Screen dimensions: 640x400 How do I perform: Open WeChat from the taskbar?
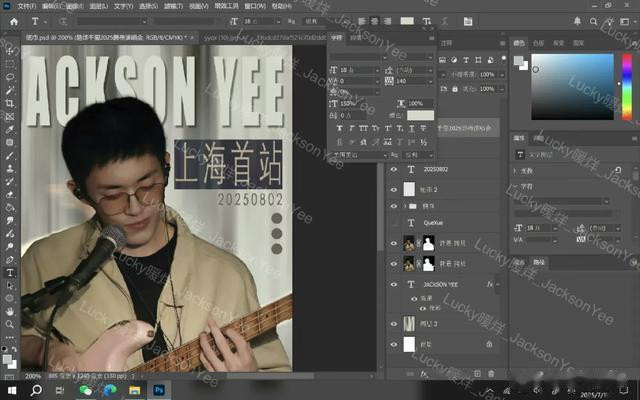[x=85, y=391]
